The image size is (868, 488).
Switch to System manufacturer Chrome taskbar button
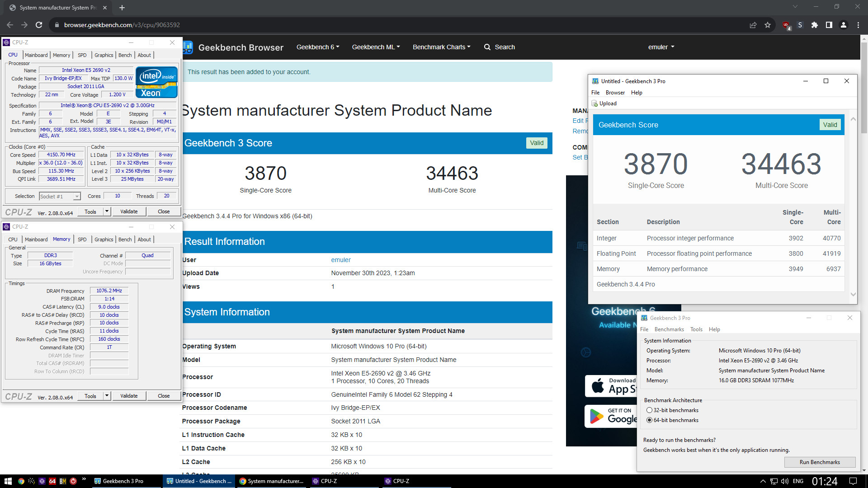pos(271,481)
